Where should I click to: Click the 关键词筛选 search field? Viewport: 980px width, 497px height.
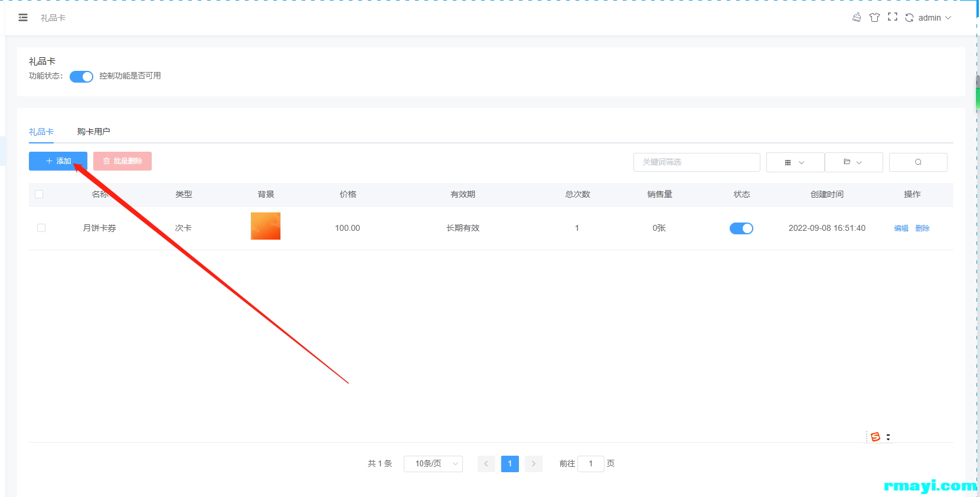click(x=697, y=162)
